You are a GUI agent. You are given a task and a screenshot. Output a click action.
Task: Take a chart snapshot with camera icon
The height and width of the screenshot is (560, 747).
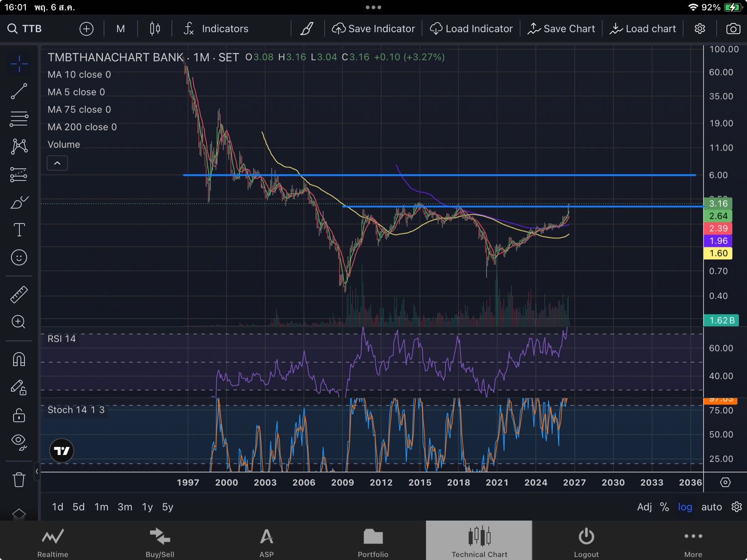click(x=733, y=29)
